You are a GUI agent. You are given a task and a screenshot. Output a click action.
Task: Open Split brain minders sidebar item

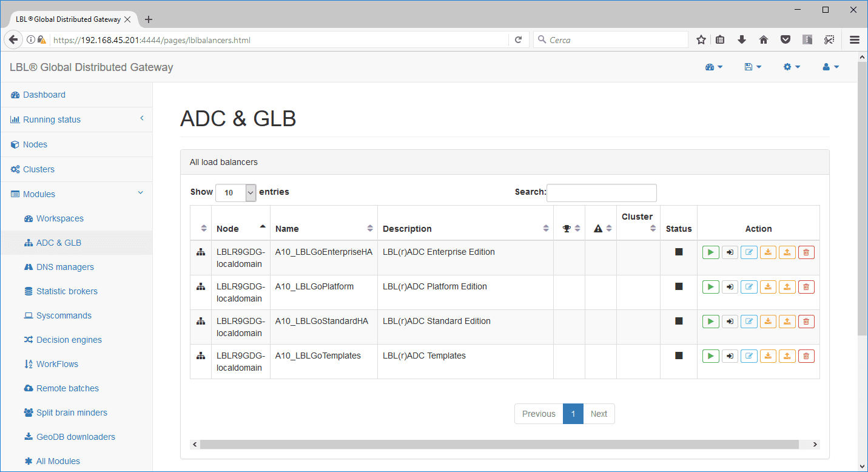(76, 413)
